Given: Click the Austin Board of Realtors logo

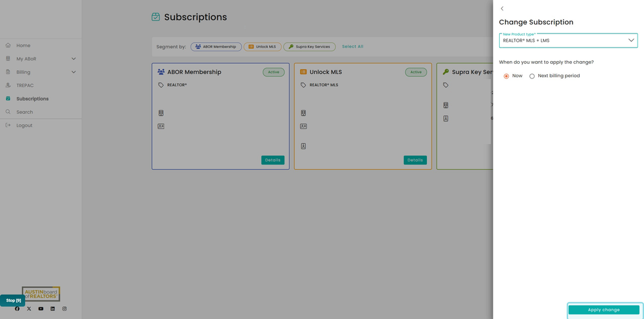Looking at the screenshot, I should tap(41, 293).
